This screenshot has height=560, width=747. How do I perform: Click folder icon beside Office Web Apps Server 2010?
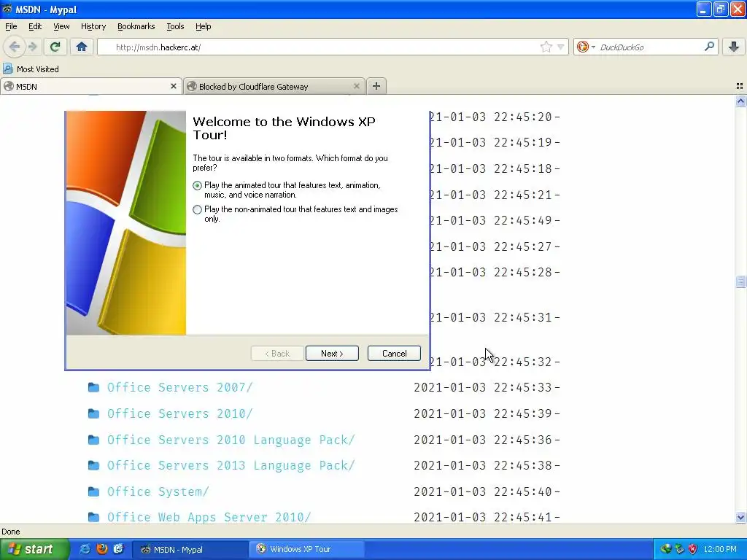94,517
